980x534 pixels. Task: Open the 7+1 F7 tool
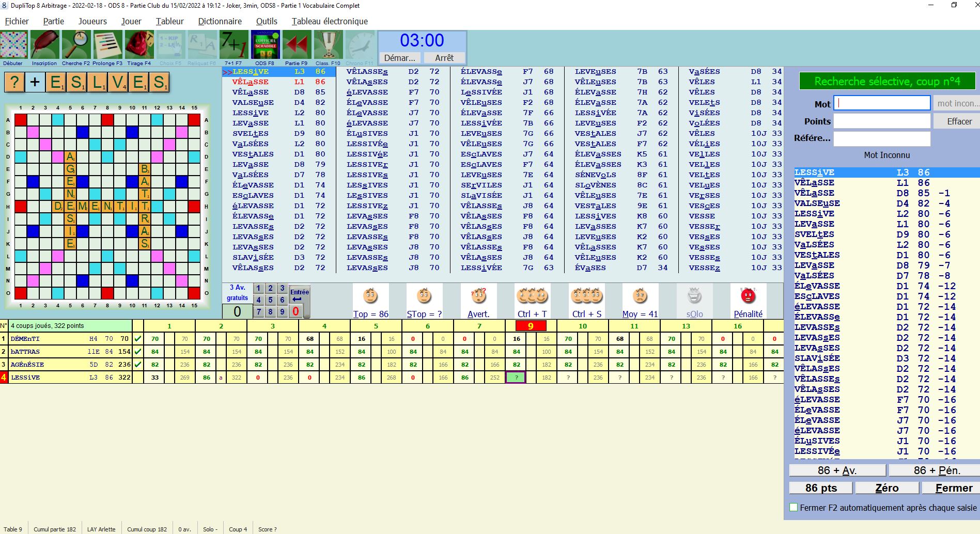[x=233, y=45]
